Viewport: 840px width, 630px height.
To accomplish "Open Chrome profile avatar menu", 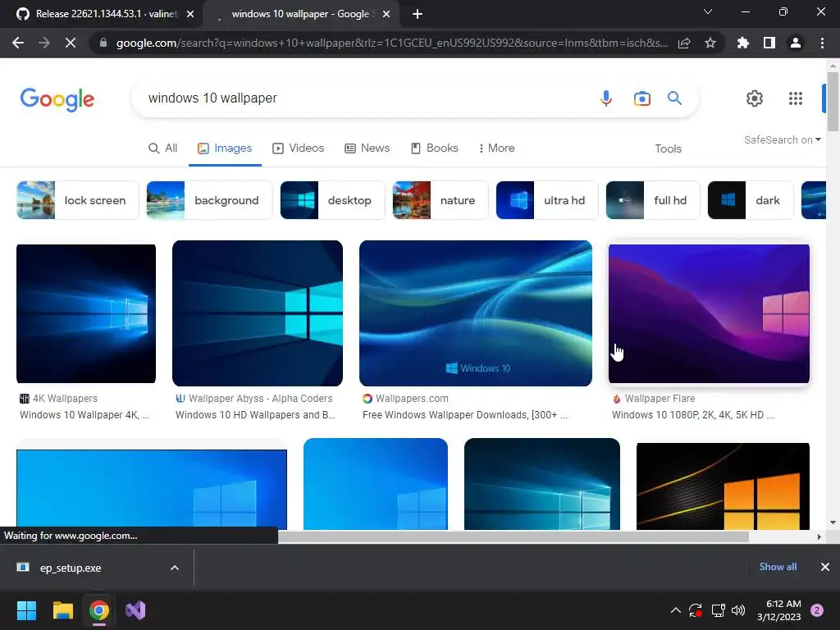I will coord(796,43).
